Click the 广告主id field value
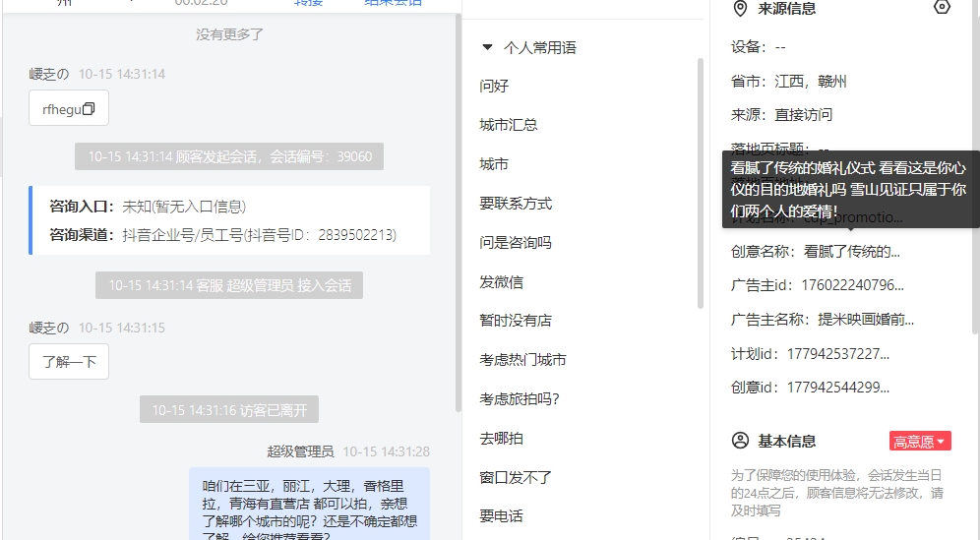The image size is (980, 540). point(852,285)
